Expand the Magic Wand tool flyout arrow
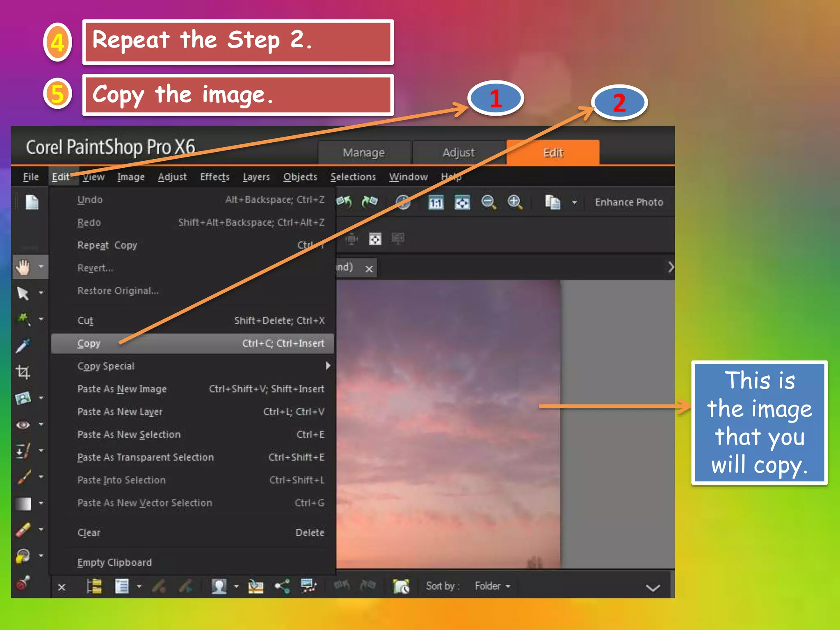Viewport: 840px width, 630px height. point(41,319)
